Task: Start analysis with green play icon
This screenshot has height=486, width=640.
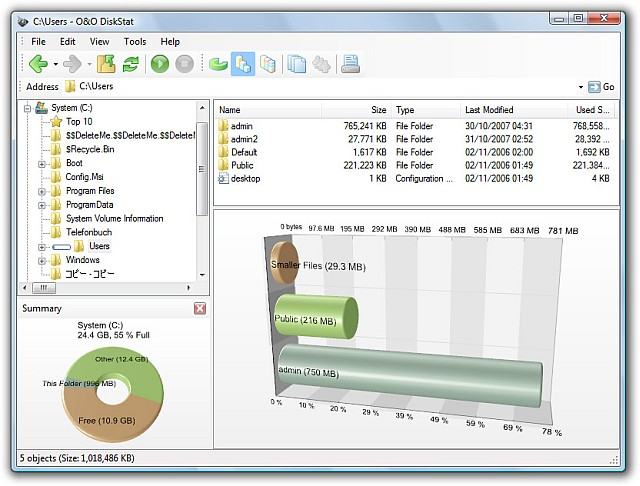Action: (x=160, y=64)
